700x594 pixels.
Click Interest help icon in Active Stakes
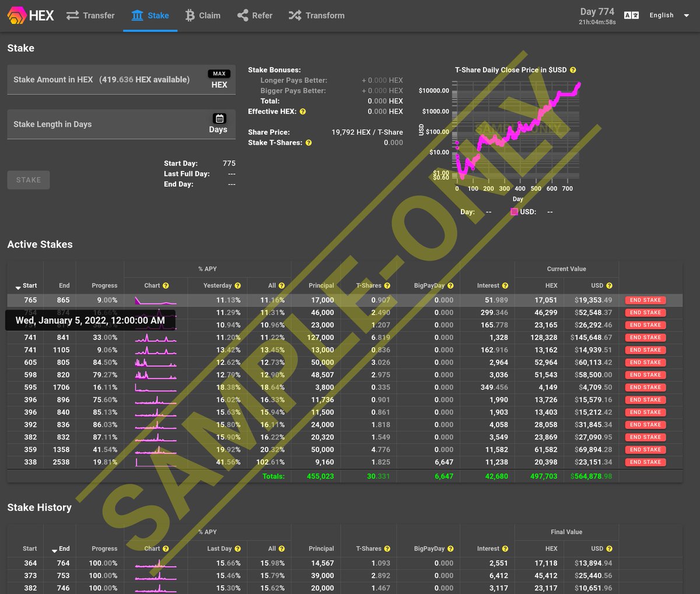click(505, 286)
